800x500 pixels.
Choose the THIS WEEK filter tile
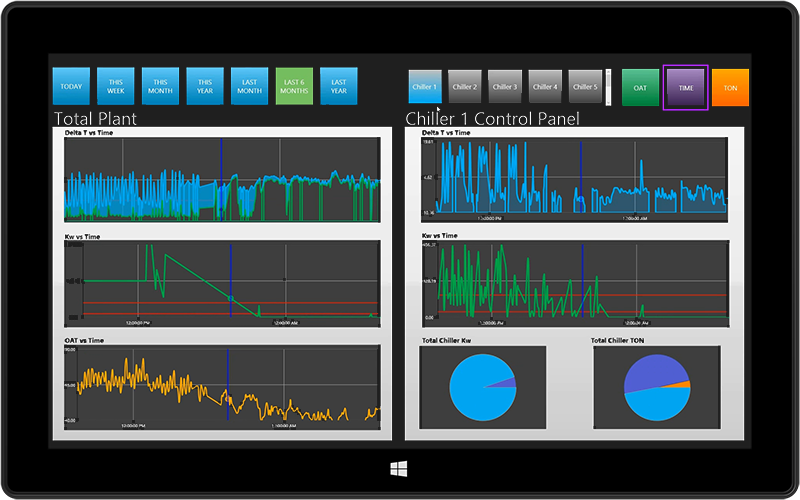coord(116,87)
